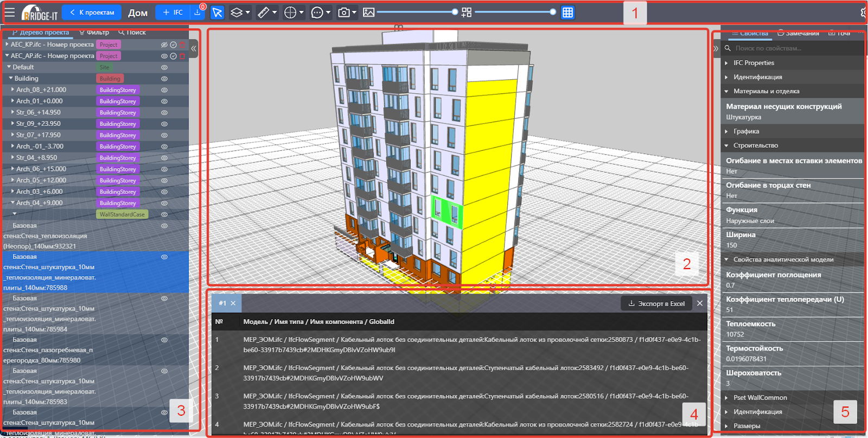
Task: Toggle visibility of Arch_08_+21.000 storey
Action: tap(164, 90)
